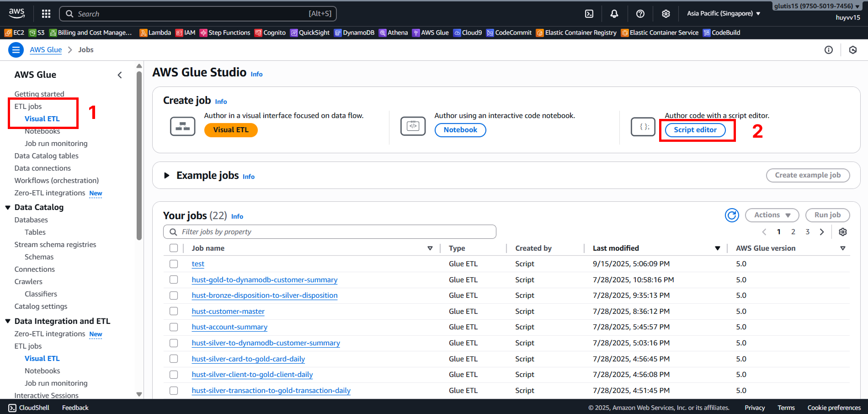The image size is (868, 414).
Task: Click the settings gear in top navigation
Action: pos(666,14)
